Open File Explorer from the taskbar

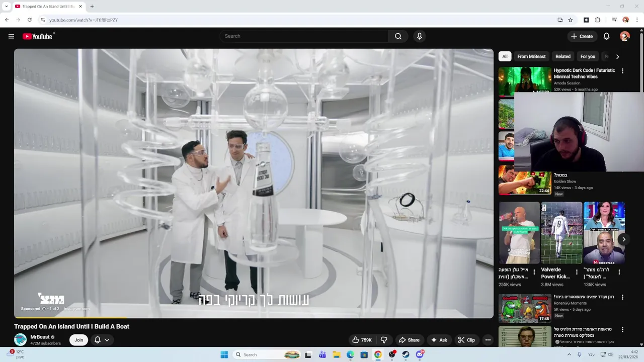[x=336, y=354]
